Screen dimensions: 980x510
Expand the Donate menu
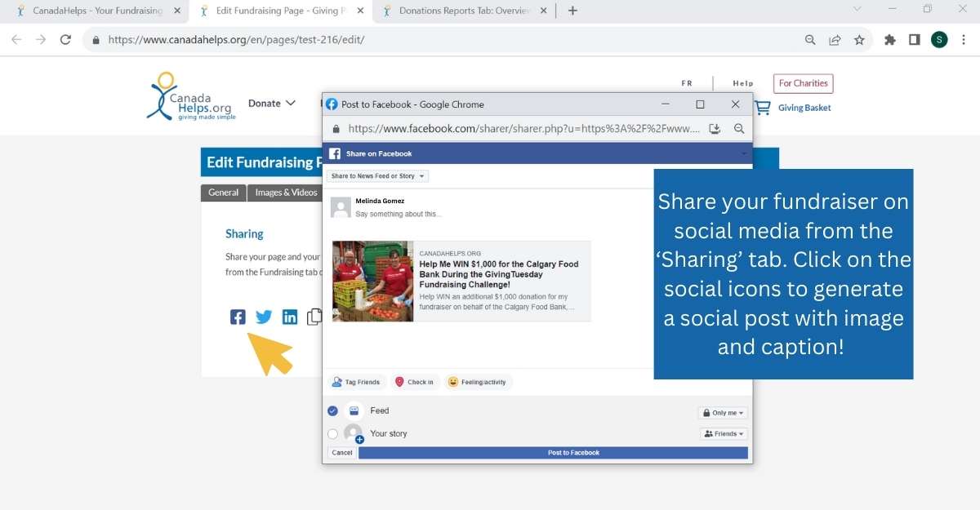click(272, 104)
